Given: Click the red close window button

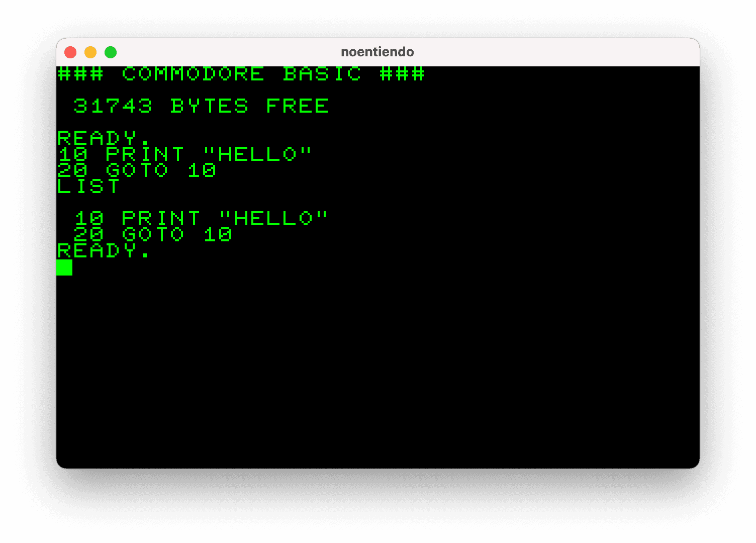Looking at the screenshot, I should tap(70, 52).
